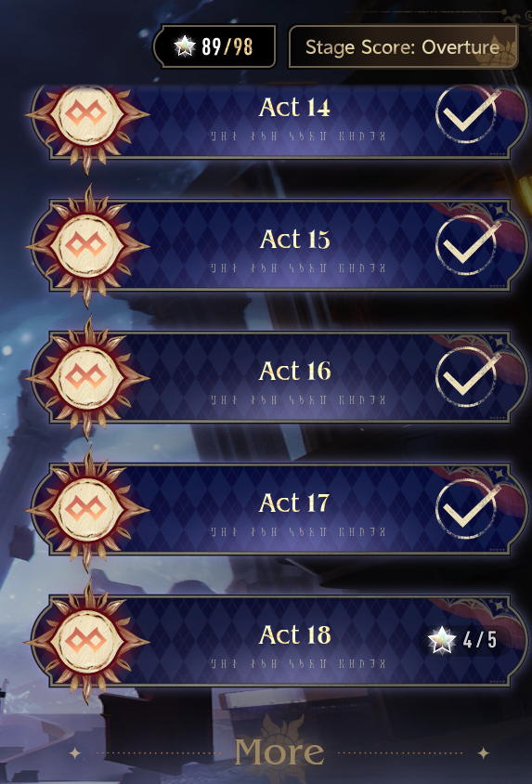Click the sun emblem icon on Act 15
The height and width of the screenshot is (784, 532).
[87, 246]
